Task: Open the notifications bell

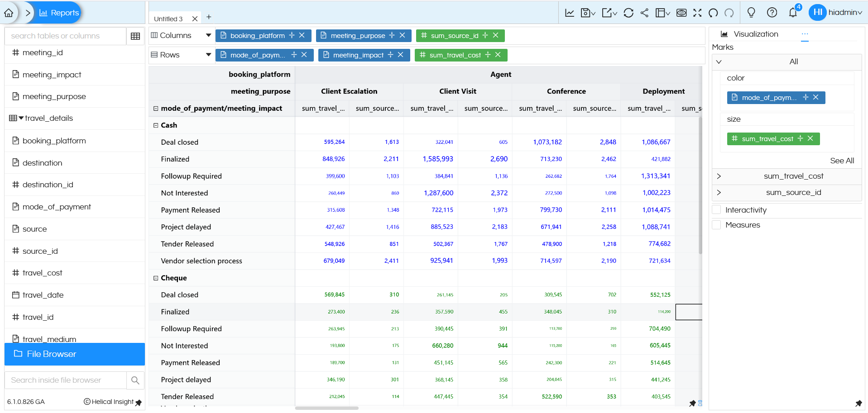Action: 792,13
